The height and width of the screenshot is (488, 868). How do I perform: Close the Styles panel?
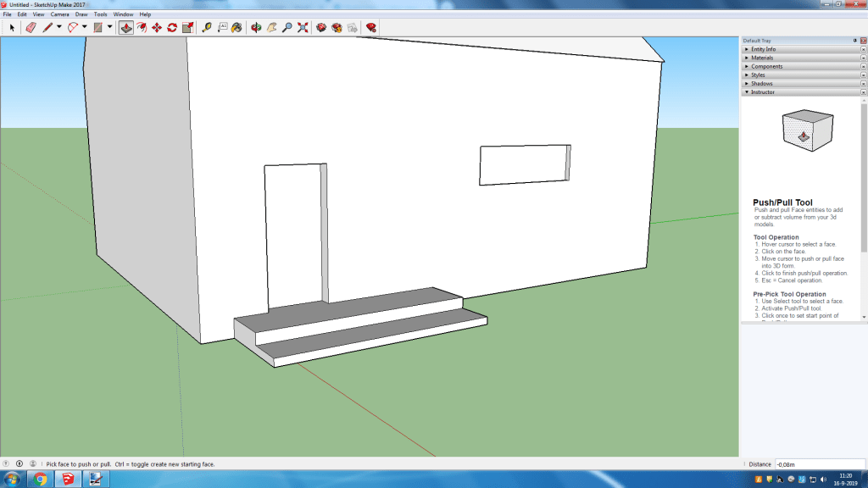click(x=863, y=75)
